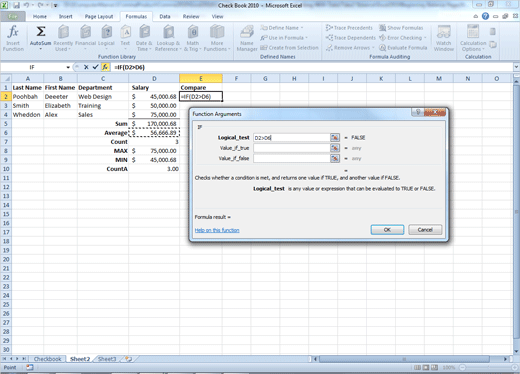Click the Value_if_true input field

coord(292,148)
